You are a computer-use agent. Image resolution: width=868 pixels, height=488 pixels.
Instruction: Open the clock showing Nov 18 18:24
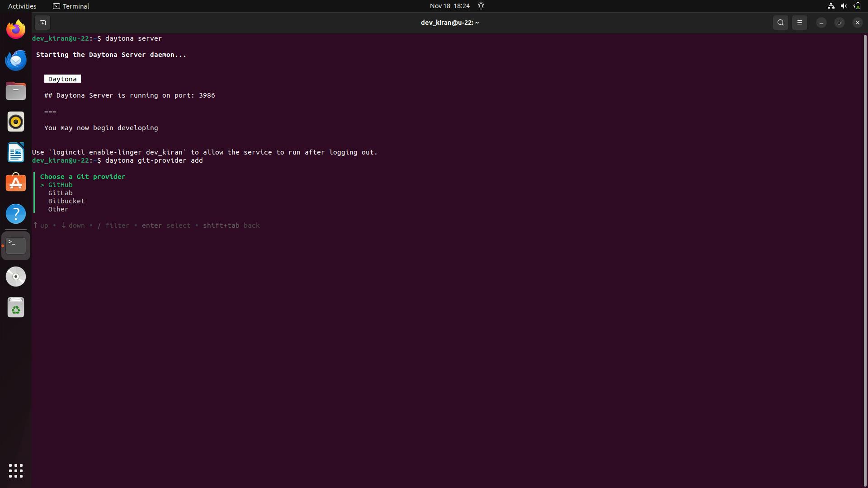(449, 6)
